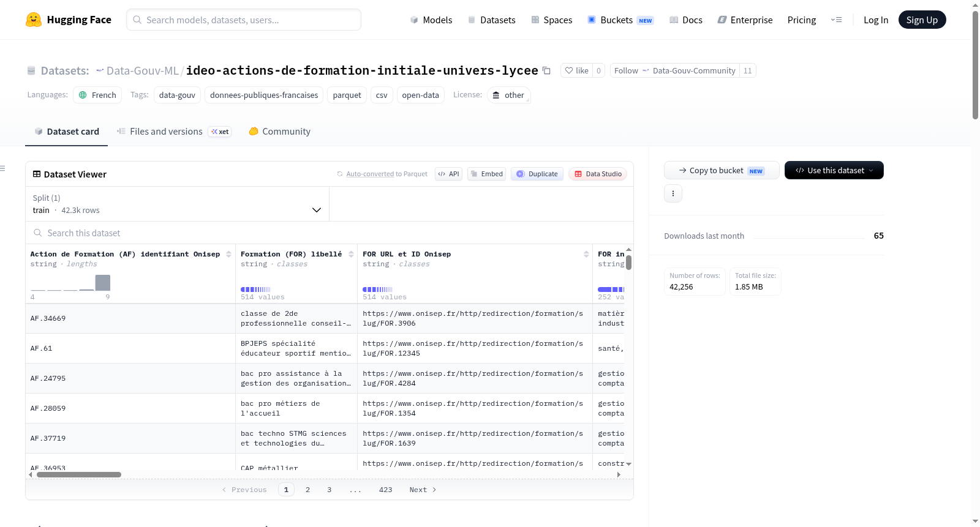
Task: Select the Dataset card tab
Action: 66,132
